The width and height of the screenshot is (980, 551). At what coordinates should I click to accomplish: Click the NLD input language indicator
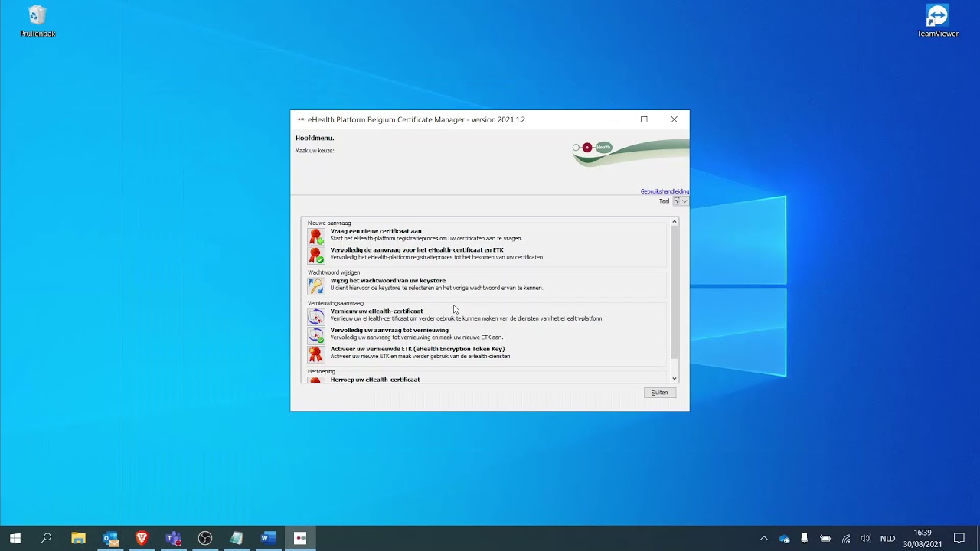click(887, 539)
